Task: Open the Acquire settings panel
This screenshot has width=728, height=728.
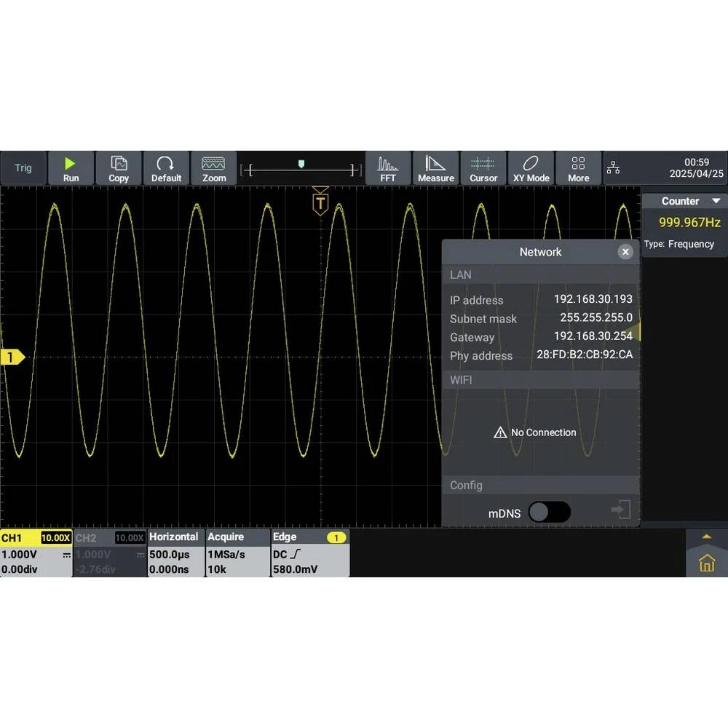Action: tap(237, 553)
